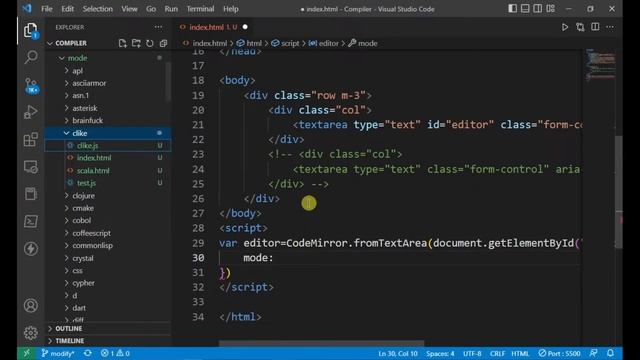Open the Manage gear icon
640x360 pixels.
[31, 333]
